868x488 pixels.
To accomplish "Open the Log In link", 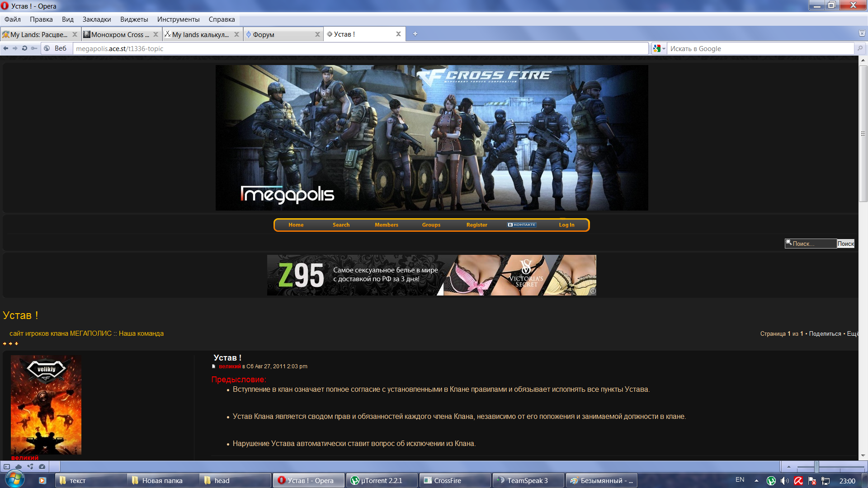I will point(566,225).
